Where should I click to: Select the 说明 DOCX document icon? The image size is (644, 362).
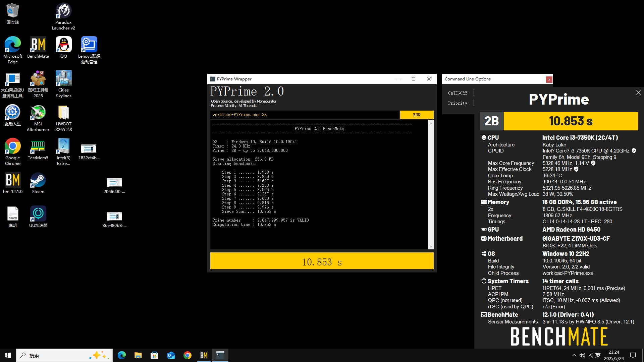[12, 217]
